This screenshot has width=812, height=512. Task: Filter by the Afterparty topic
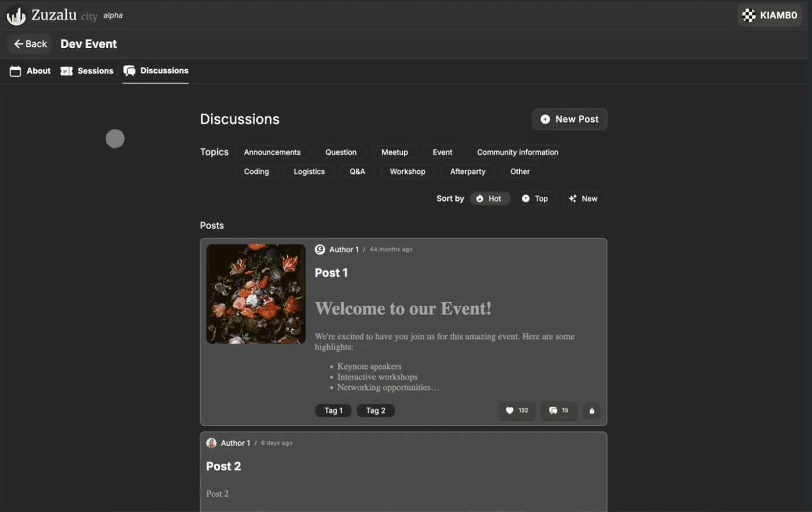467,172
